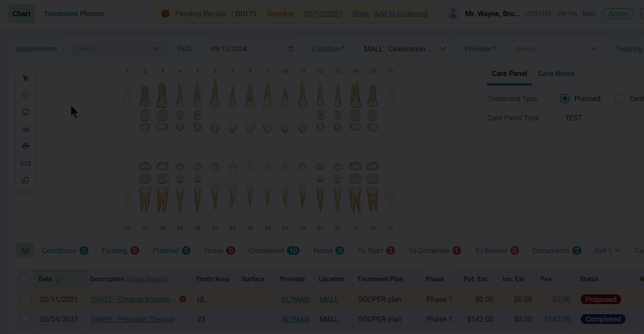Check the select-all checkbox in table header
Image resolution: width=644 pixels, height=334 pixels.
click(x=25, y=279)
